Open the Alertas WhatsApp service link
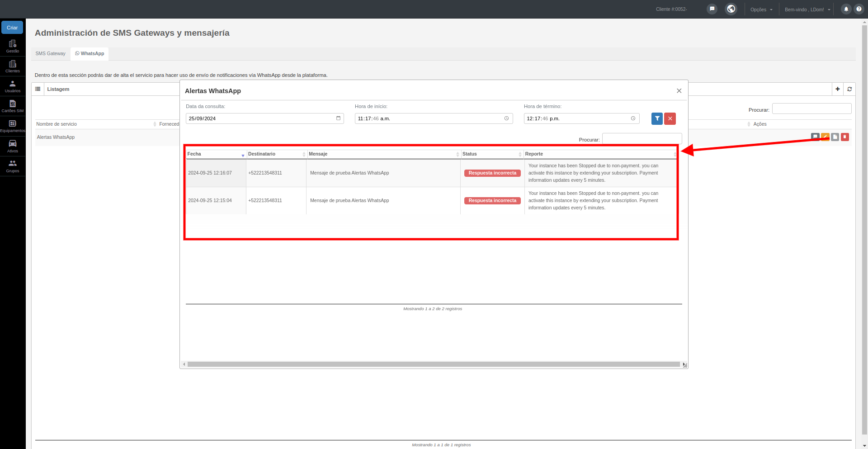 point(56,137)
